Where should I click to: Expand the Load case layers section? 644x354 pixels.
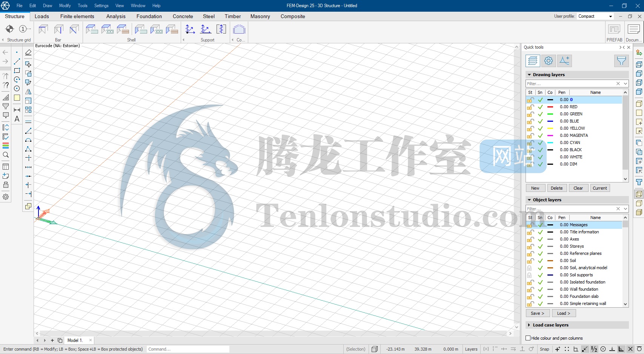coord(529,325)
